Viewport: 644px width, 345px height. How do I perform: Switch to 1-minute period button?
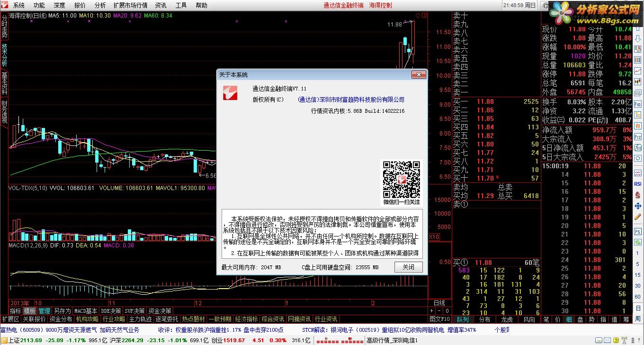637,253
